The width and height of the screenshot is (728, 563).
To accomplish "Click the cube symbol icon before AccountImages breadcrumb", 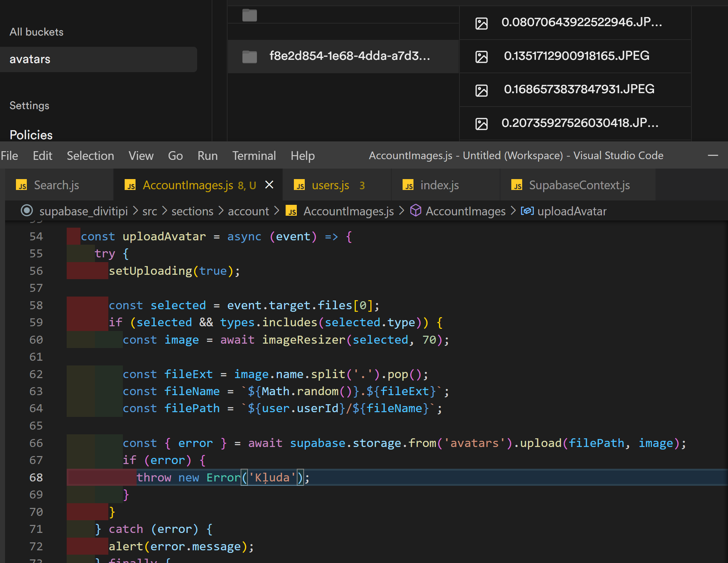I will [x=416, y=210].
